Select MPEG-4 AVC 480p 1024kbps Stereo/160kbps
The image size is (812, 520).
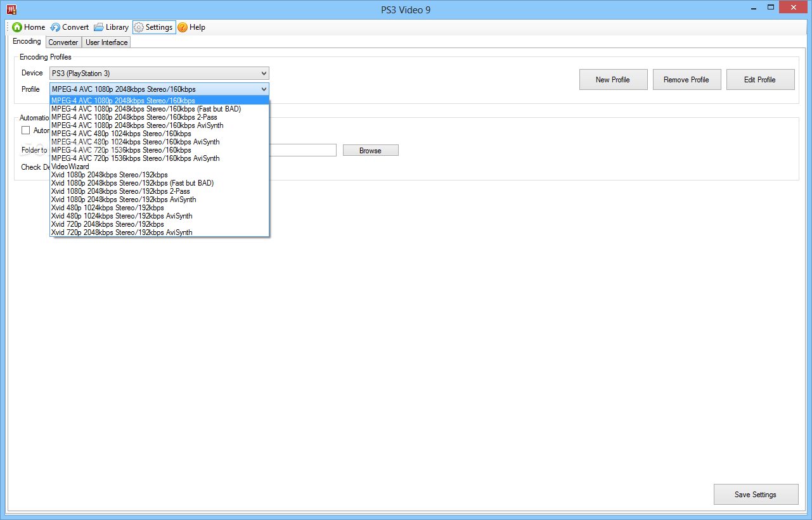tap(159, 134)
